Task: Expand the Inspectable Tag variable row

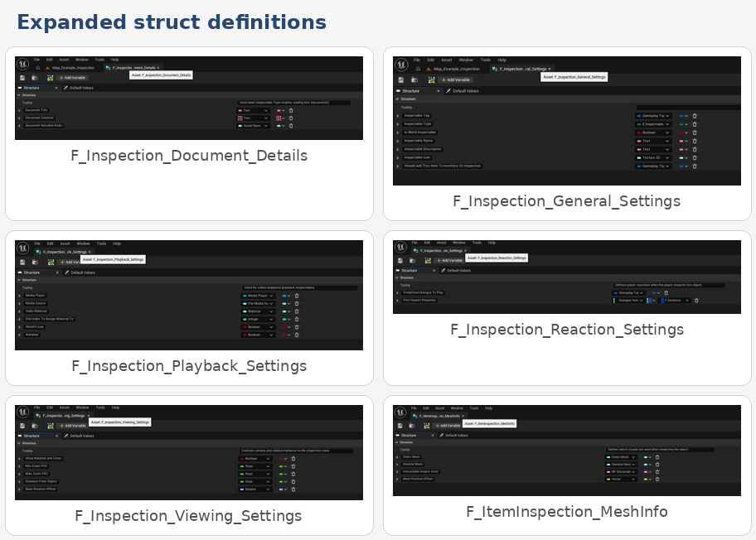Action: point(397,116)
